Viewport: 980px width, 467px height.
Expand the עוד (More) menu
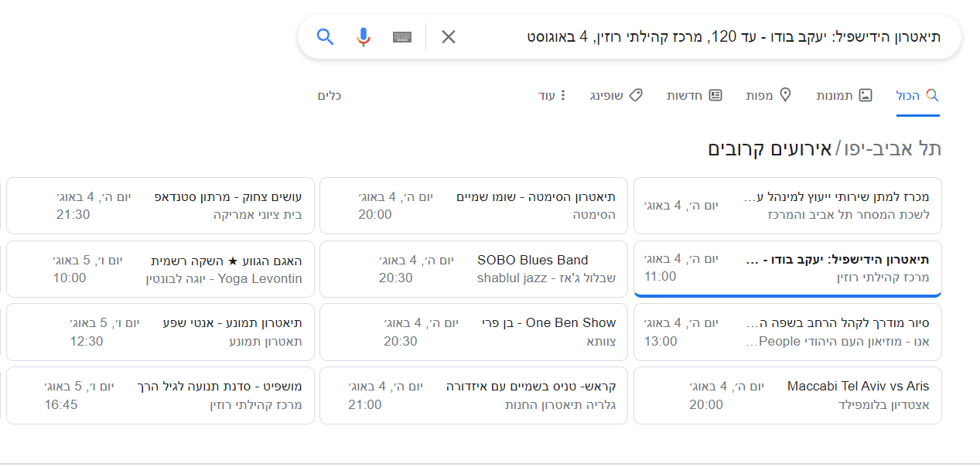coord(552,95)
